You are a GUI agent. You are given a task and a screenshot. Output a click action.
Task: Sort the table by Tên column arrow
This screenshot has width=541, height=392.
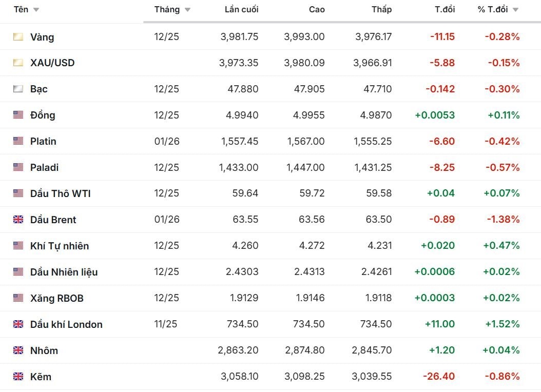pos(36,10)
